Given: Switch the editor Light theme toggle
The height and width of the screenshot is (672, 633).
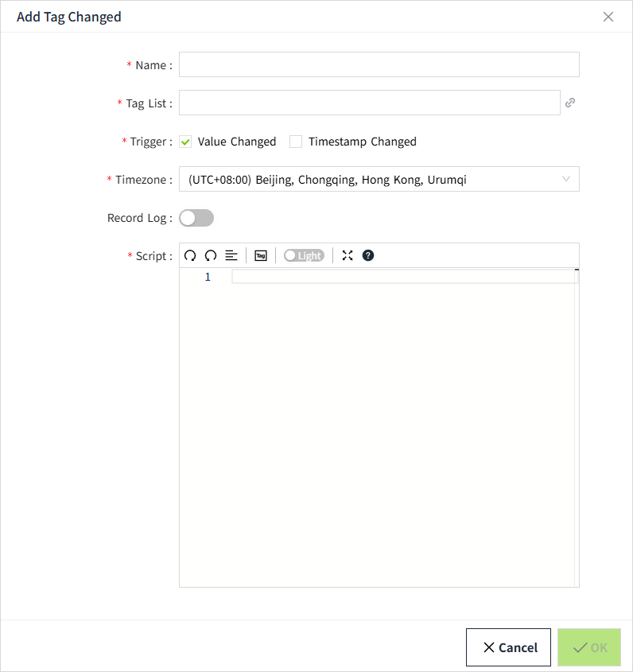Looking at the screenshot, I should 304,255.
